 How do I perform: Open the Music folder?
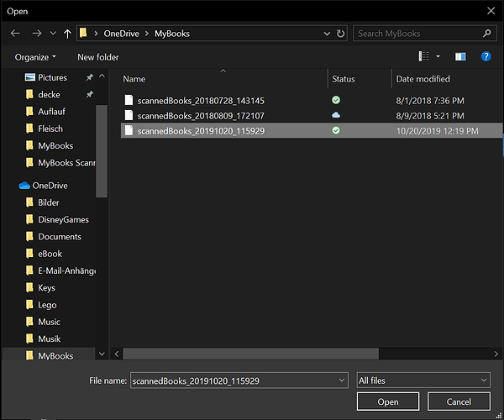[x=49, y=322]
